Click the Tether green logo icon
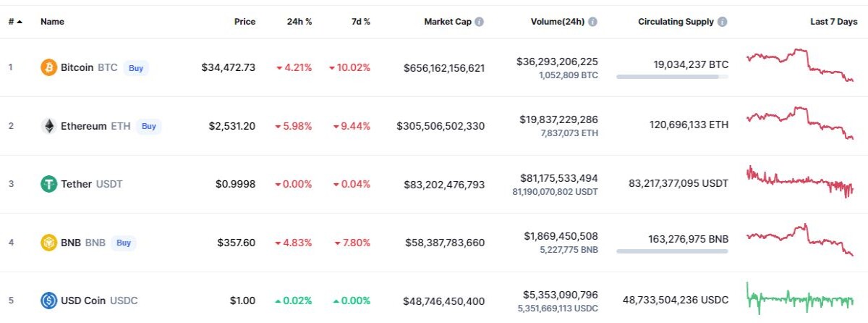868x323 pixels. (48, 184)
